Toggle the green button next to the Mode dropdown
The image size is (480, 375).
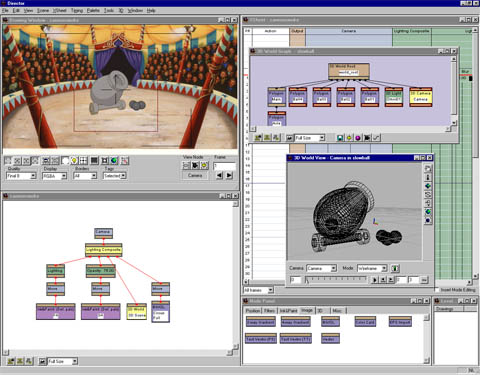[x=395, y=268]
